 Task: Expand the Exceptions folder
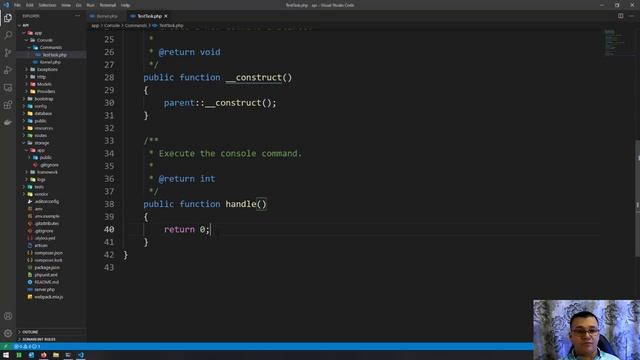pyautogui.click(x=47, y=70)
